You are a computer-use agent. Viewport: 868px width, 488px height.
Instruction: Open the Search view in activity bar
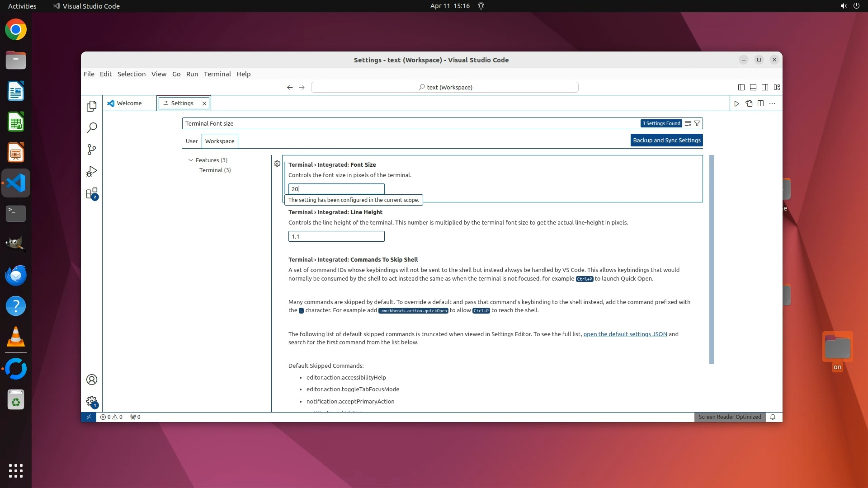pyautogui.click(x=92, y=128)
